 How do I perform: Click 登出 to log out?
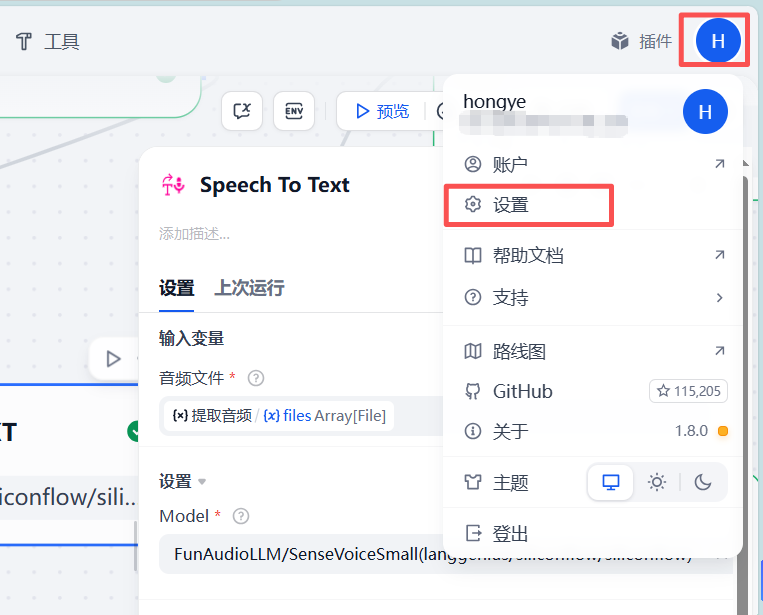[510, 533]
